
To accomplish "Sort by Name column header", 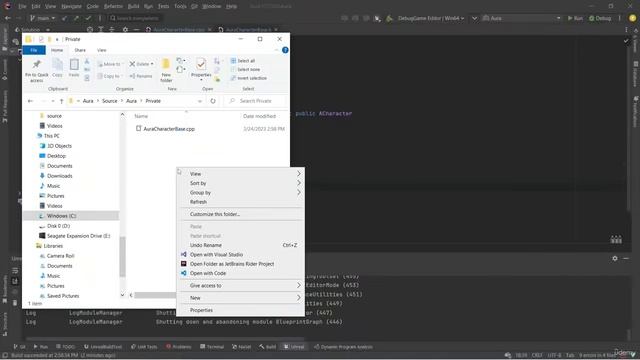I will 141,116.
